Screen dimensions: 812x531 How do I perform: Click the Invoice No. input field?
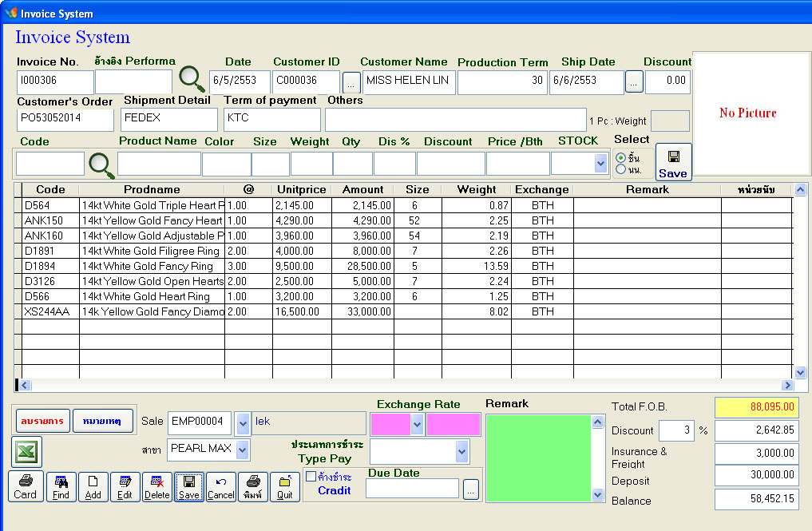point(54,81)
